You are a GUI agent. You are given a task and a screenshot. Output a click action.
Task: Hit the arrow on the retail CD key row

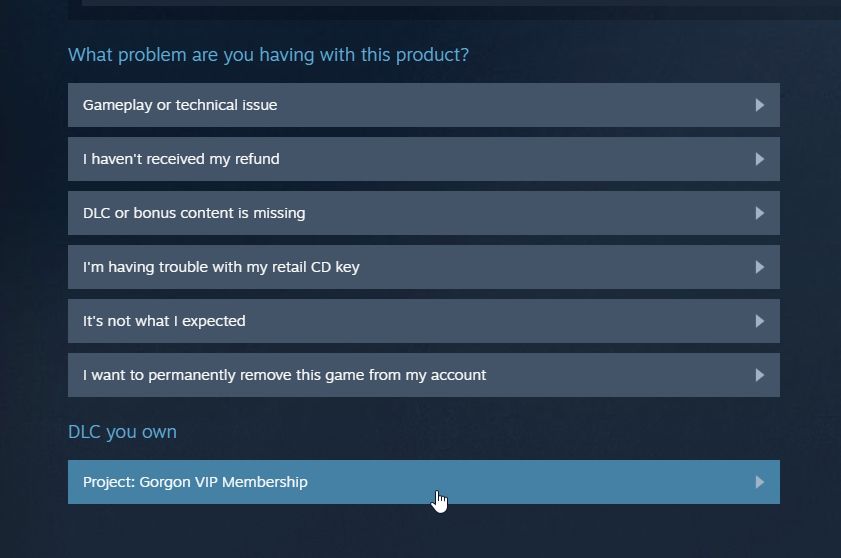pyautogui.click(x=759, y=267)
